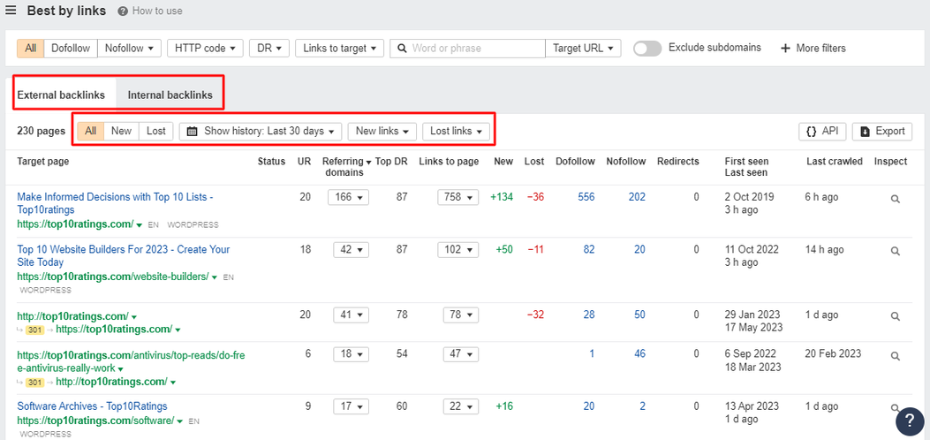
Task: Open the hamburger menu icon
Action: click(x=11, y=11)
